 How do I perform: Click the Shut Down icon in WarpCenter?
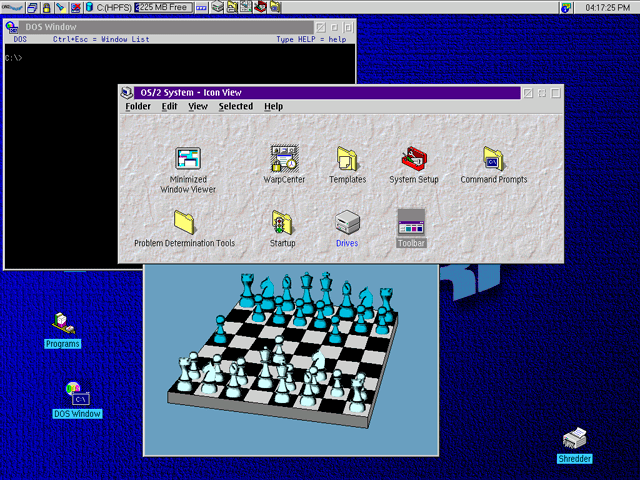pos(76,7)
